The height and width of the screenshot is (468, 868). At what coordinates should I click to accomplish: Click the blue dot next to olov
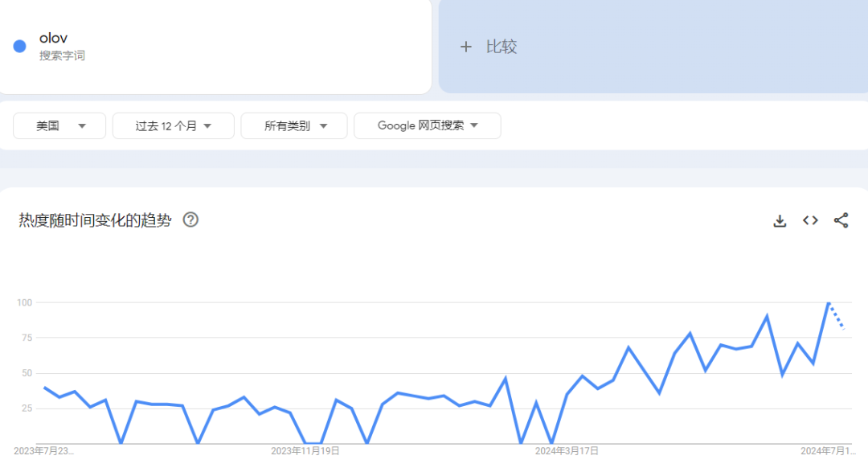[x=20, y=46]
